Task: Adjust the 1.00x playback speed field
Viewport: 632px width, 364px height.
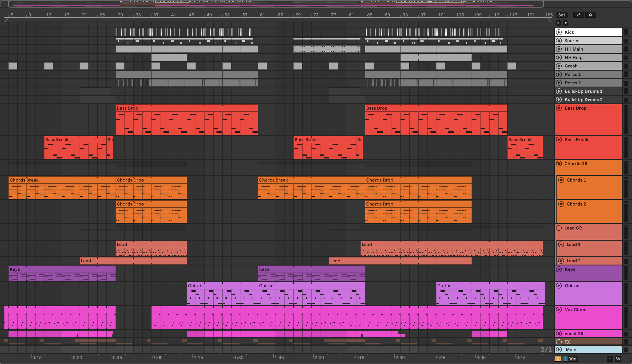Action: (x=570, y=359)
